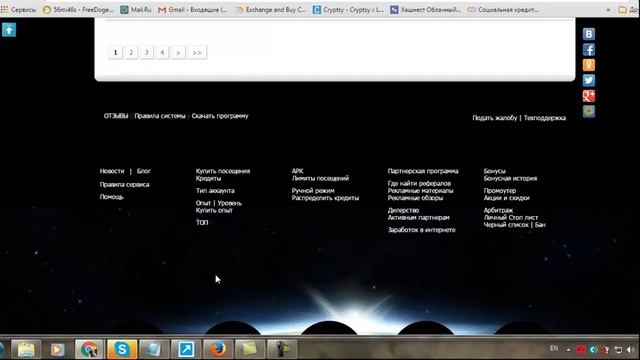Click the EN language indicator
This screenshot has height=360, width=640.
click(x=554, y=349)
